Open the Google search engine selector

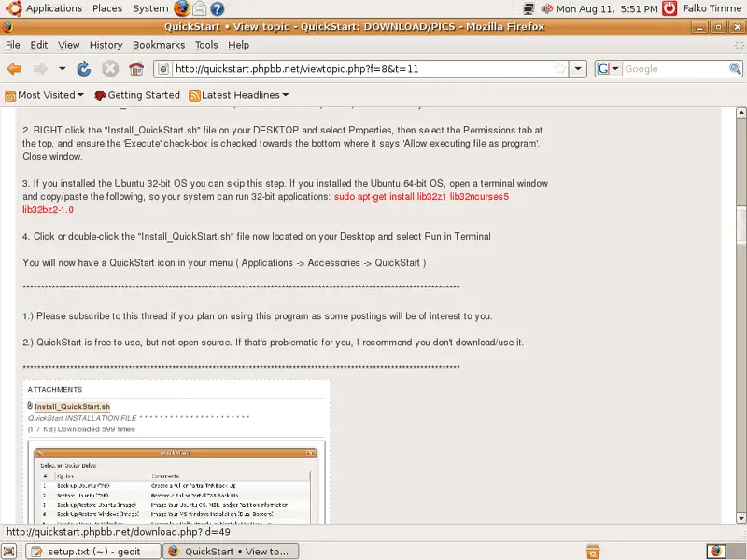pyautogui.click(x=609, y=69)
